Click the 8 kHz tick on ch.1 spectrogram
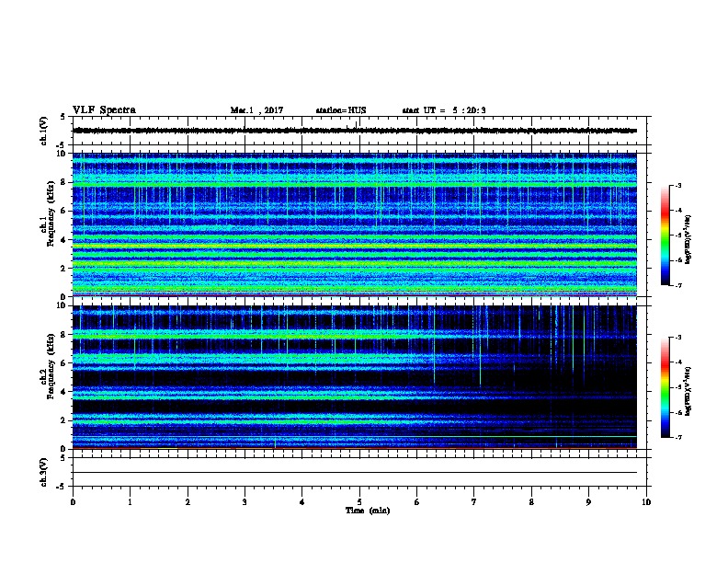Screen dimensions: 728x563 coord(64,182)
